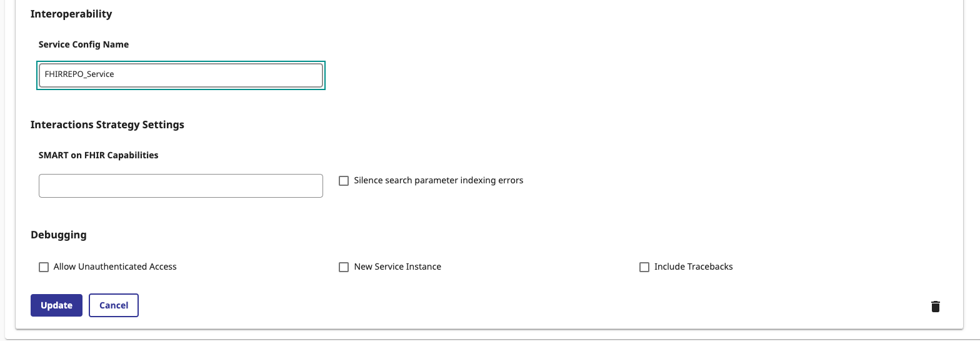The image size is (980, 341).
Task: Click the Debugging section heading
Action: coord(59,235)
